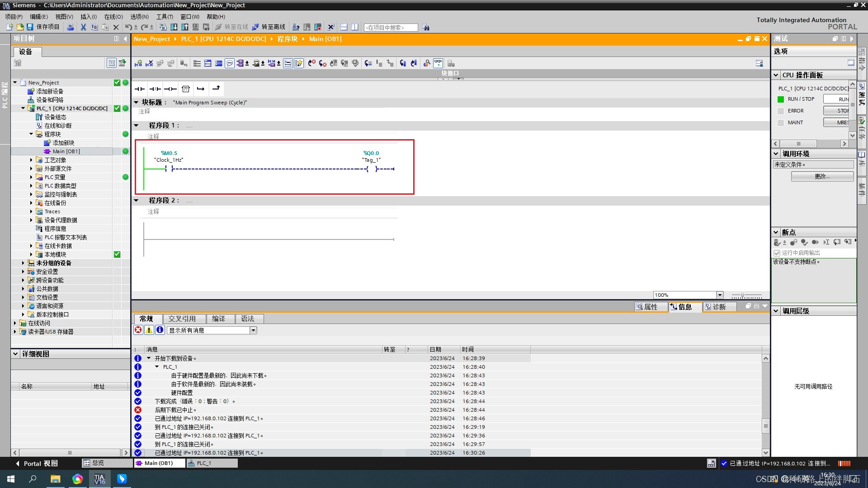868x488 pixels.
Task: Expand the PLC 变量 tree node
Action: [31, 177]
